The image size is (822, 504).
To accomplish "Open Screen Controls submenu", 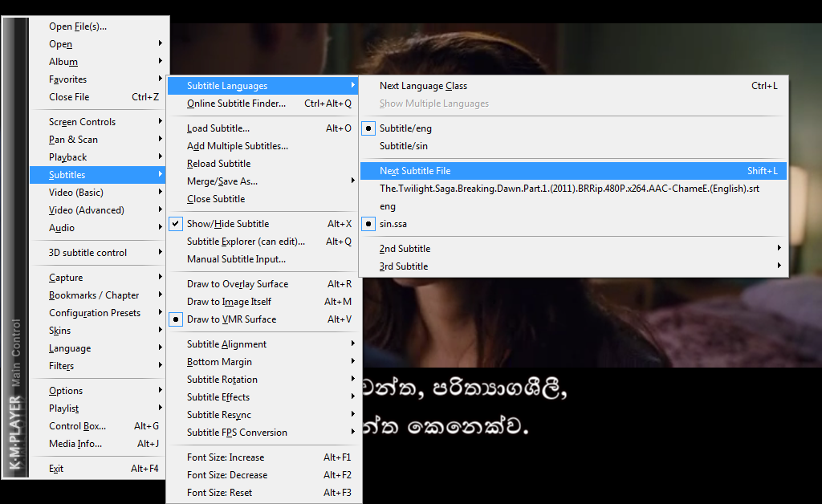I will tap(98, 121).
